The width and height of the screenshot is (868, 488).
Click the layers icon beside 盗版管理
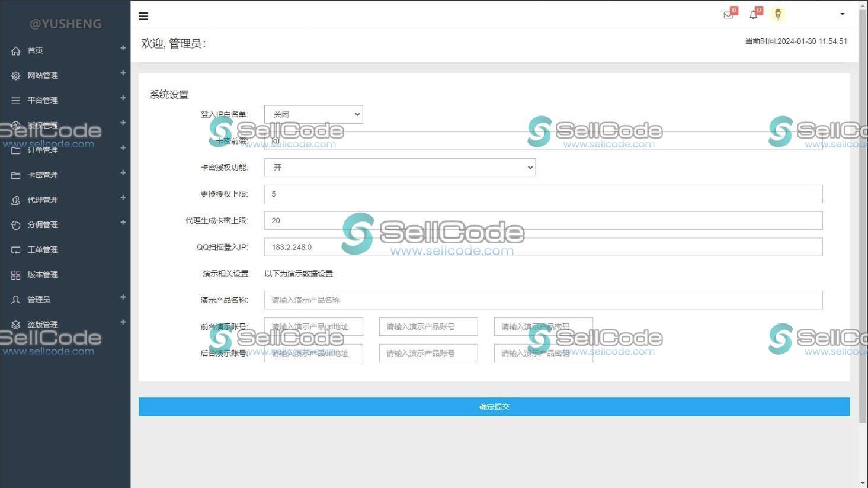16,325
